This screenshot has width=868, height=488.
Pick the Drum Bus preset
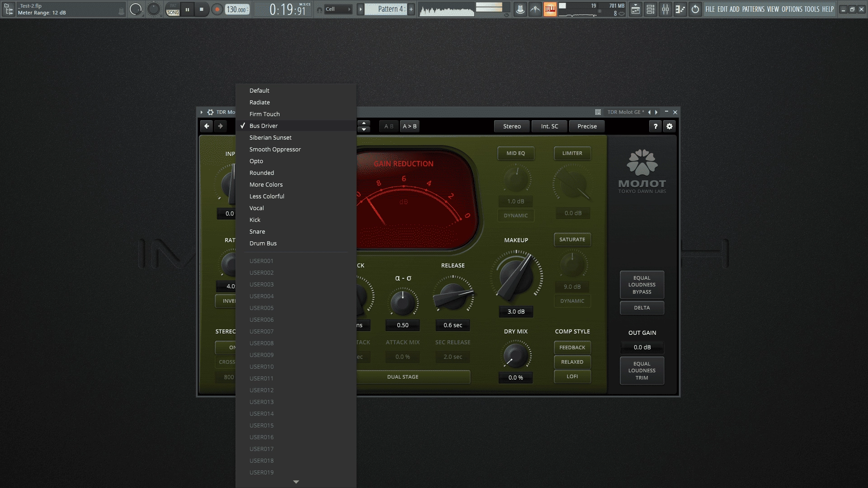pos(296,243)
